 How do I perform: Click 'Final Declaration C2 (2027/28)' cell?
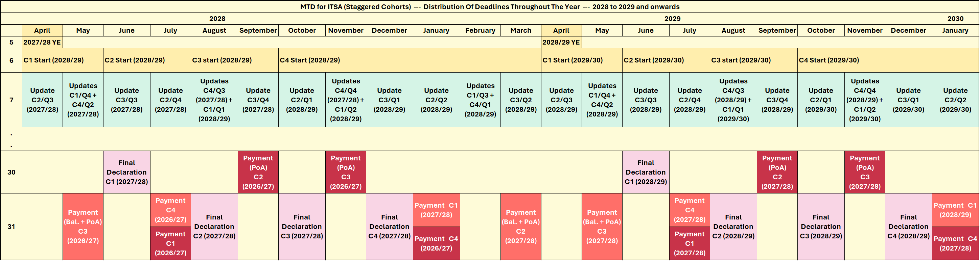214,227
